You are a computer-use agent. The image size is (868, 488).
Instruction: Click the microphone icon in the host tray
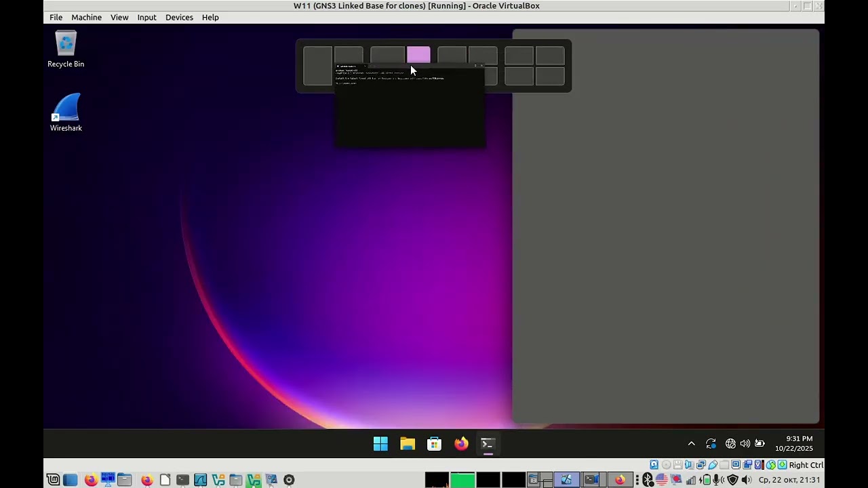tap(717, 480)
